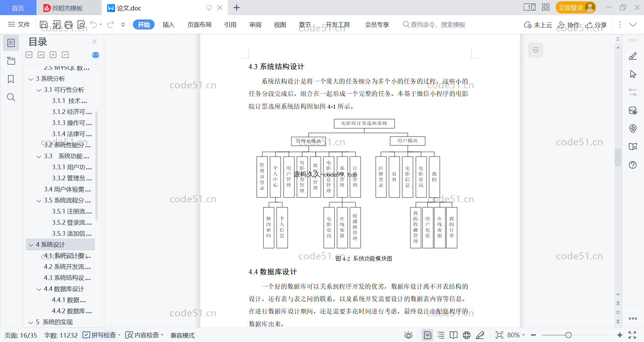Open the search icon in left sidebar
Screen dimensions: 644x342
click(x=11, y=97)
